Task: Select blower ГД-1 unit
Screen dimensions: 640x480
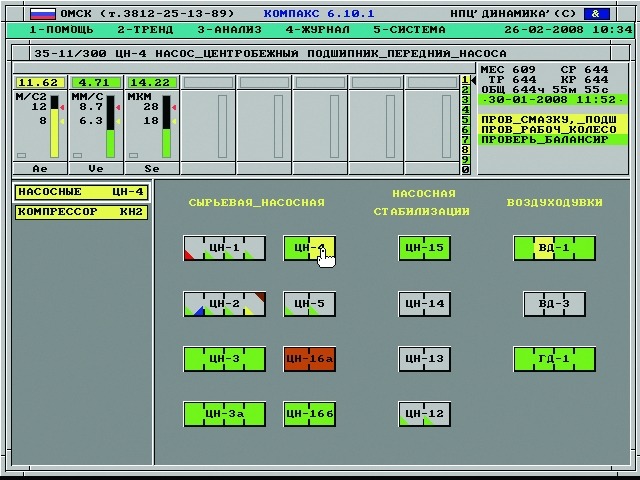Action: [x=554, y=359]
